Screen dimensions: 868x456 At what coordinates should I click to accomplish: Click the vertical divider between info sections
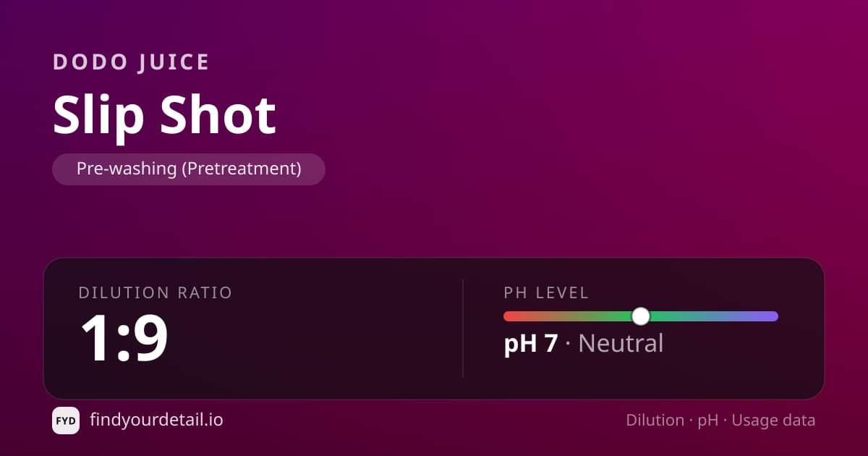(463, 329)
